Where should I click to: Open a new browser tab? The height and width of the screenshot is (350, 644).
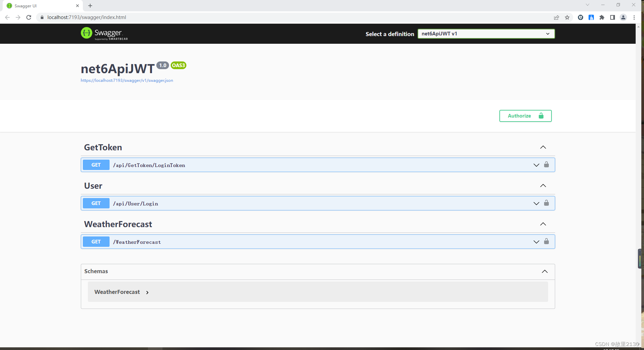coord(90,6)
